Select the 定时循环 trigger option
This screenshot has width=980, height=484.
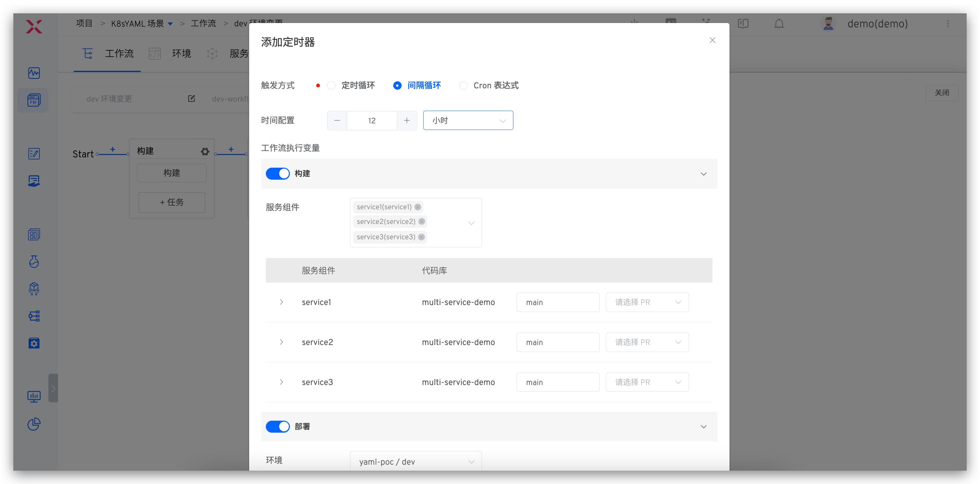(331, 86)
